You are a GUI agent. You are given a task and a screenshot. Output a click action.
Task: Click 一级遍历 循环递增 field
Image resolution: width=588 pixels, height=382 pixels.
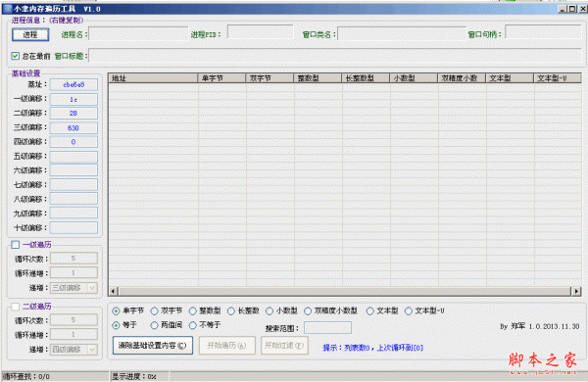pyautogui.click(x=73, y=272)
